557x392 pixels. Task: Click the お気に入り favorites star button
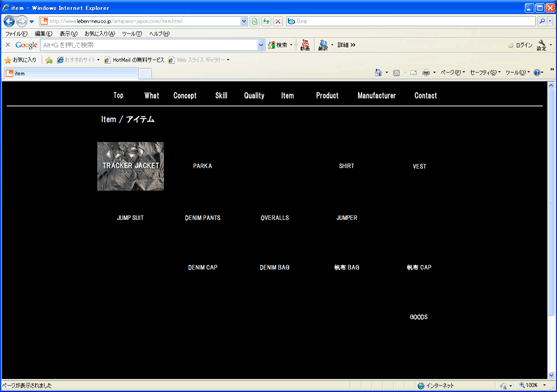pyautogui.click(x=21, y=60)
